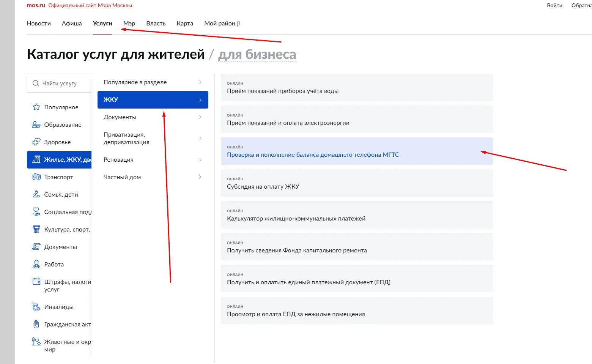Switch catalog to для бизнеса

(257, 54)
